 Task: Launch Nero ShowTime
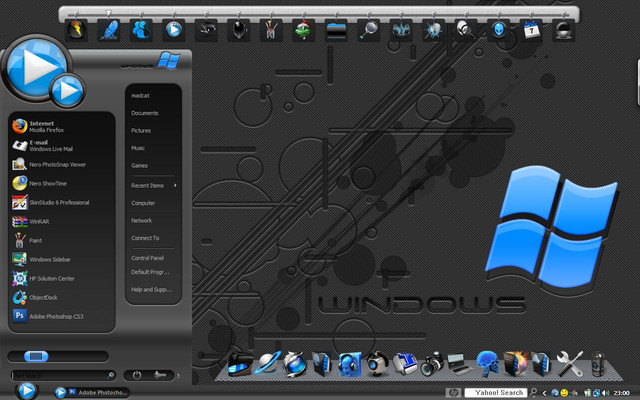[x=61, y=184]
